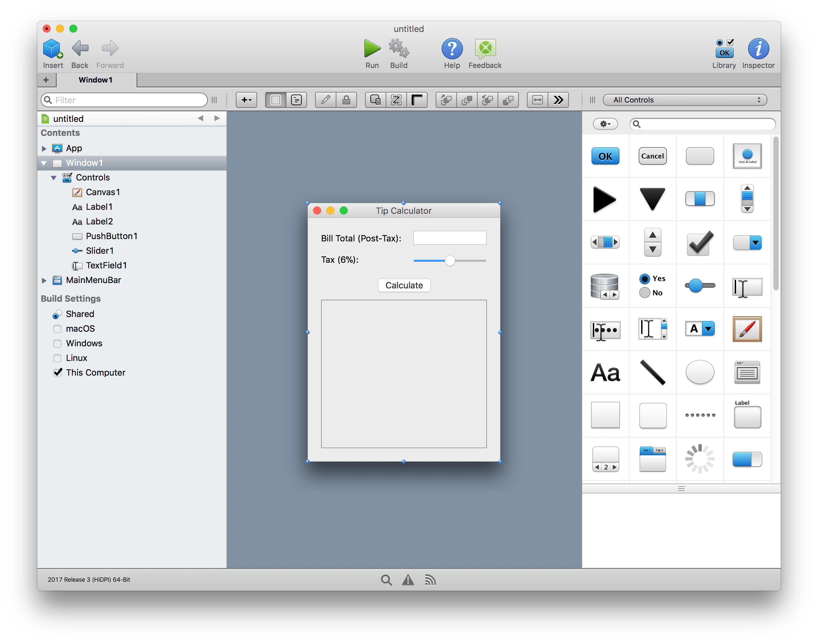Click the green Run arrow icon
The height and width of the screenshot is (644, 818).
[372, 49]
